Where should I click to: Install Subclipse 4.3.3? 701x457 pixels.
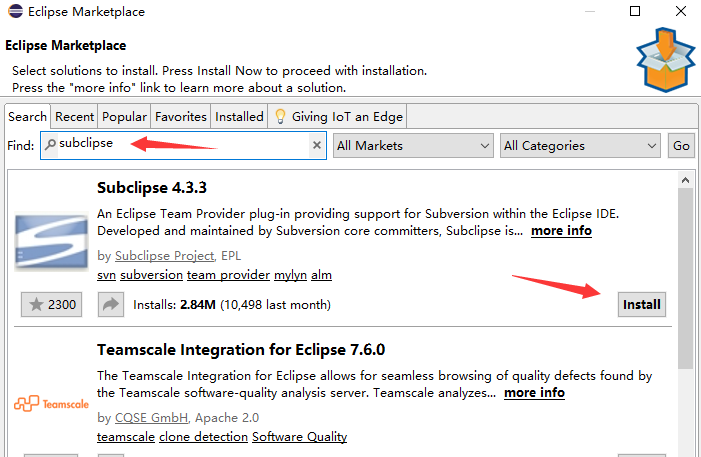(642, 304)
